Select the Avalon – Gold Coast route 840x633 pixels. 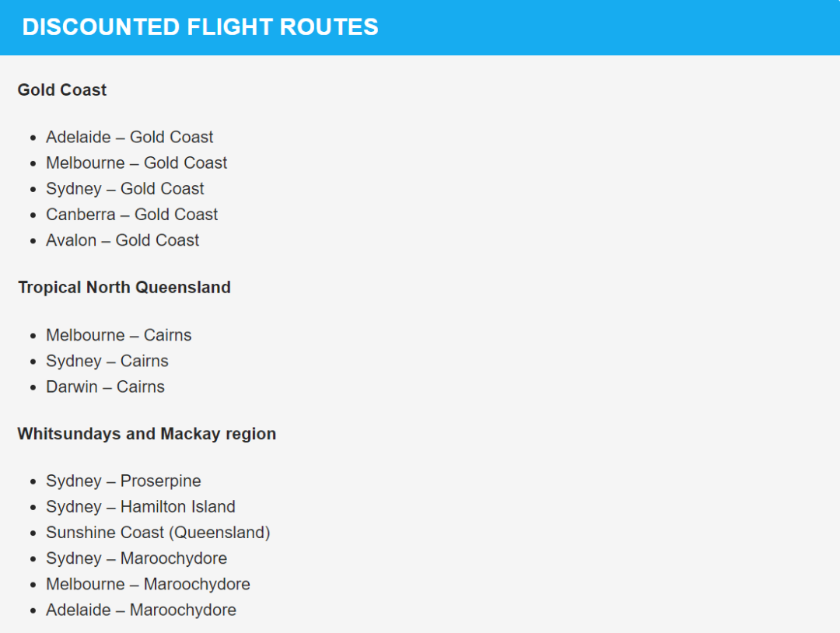123,240
